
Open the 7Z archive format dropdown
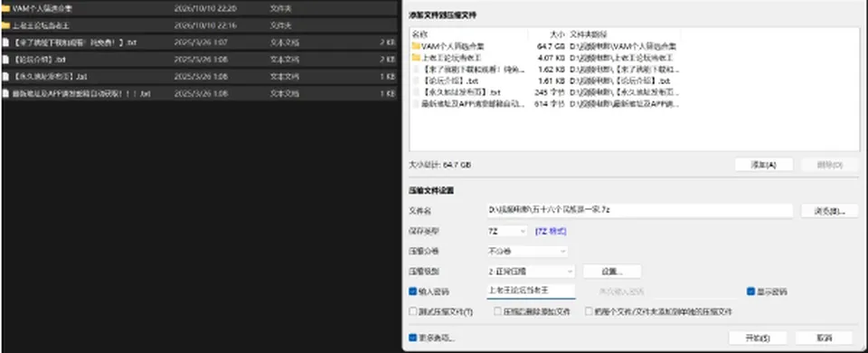pyautogui.click(x=507, y=231)
